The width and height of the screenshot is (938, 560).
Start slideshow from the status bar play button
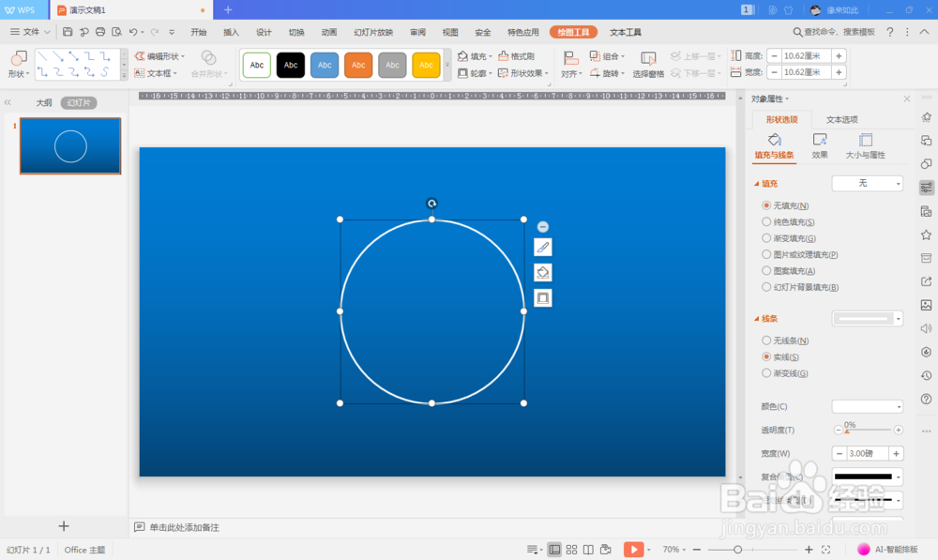(x=635, y=549)
